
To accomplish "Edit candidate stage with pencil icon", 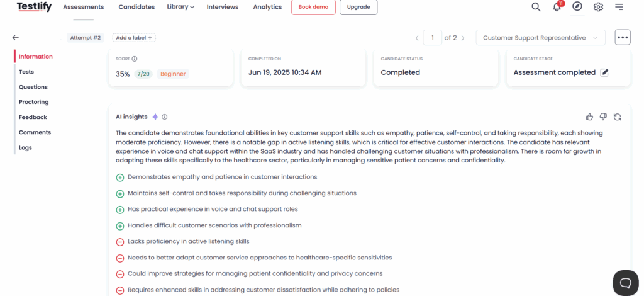I will (604, 72).
